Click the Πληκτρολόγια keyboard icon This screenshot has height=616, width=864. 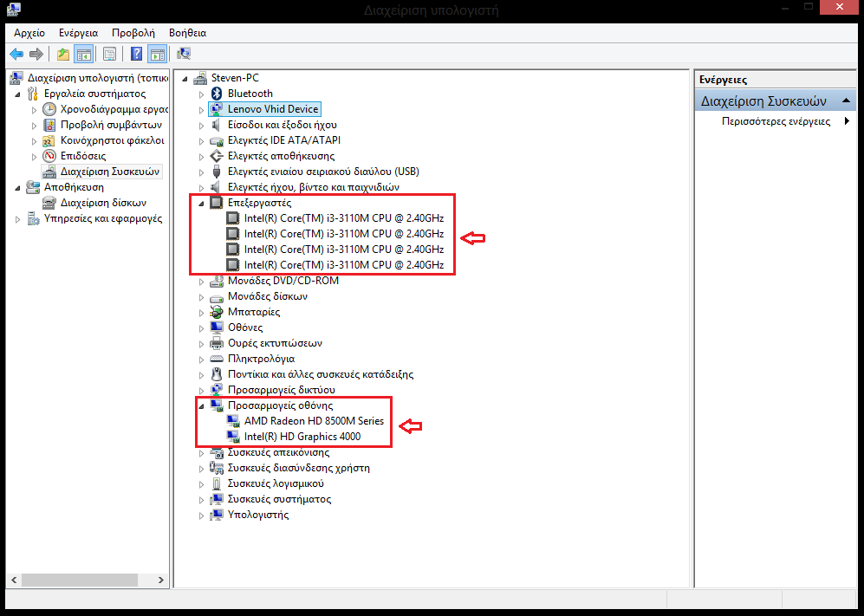pos(217,359)
